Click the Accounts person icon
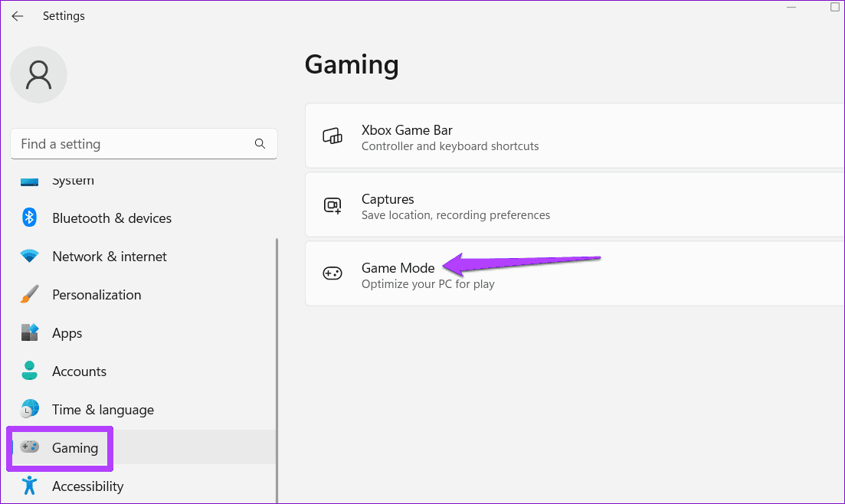Image resolution: width=845 pixels, height=504 pixels. (x=30, y=371)
